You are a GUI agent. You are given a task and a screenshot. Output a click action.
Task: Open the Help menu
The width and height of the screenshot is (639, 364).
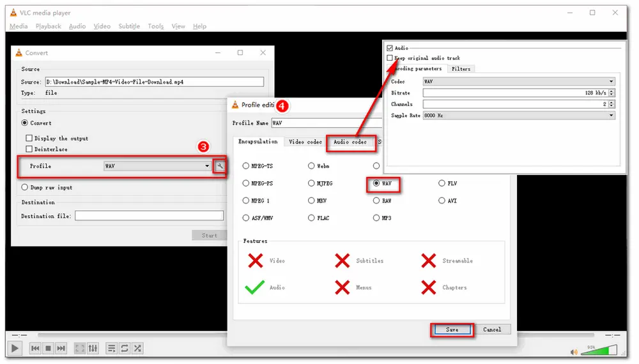(199, 26)
